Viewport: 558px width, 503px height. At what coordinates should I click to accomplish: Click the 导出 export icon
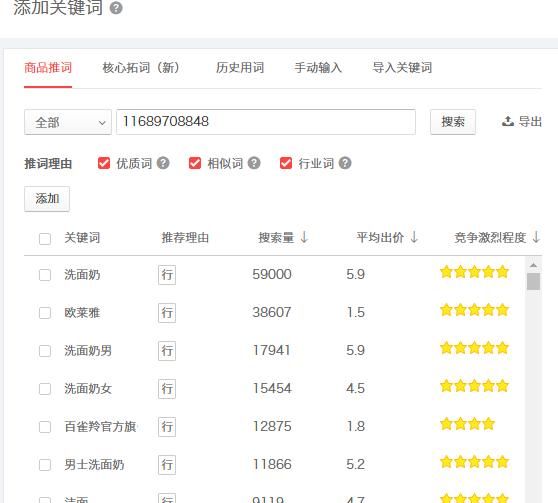tap(508, 121)
